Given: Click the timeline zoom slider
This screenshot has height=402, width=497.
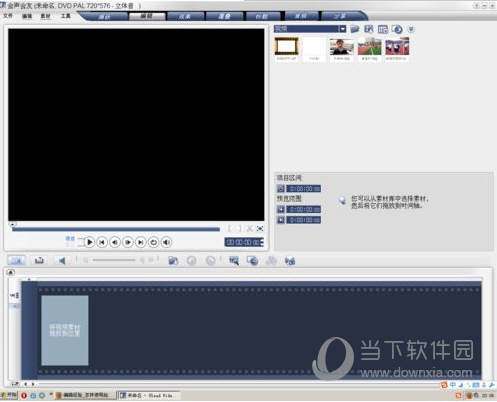Looking at the screenshot, I should pyautogui.click(x=114, y=260).
